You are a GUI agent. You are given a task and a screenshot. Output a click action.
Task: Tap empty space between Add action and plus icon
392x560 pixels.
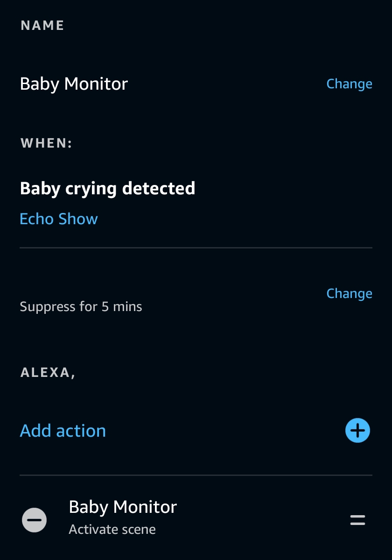point(225,431)
